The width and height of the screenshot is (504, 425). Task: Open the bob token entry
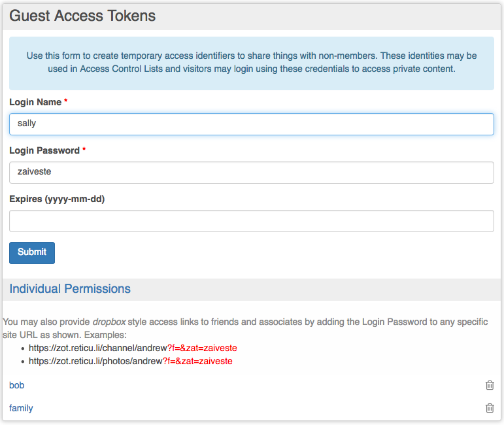click(x=17, y=385)
